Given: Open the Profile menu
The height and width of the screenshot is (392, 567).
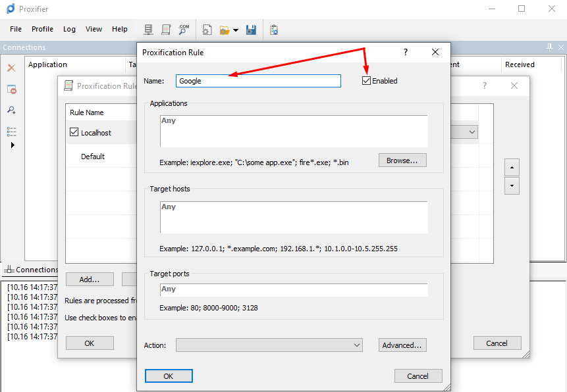Looking at the screenshot, I should tap(42, 29).
